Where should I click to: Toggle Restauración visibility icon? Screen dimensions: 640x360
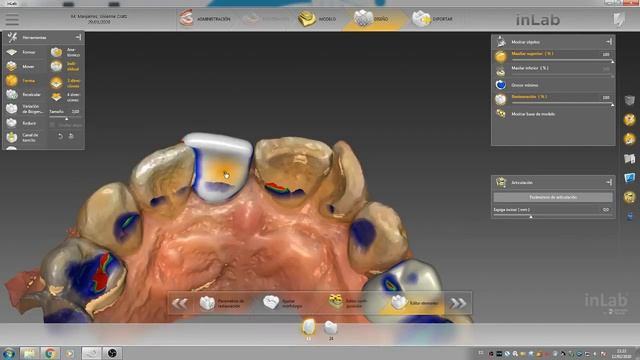(501, 99)
